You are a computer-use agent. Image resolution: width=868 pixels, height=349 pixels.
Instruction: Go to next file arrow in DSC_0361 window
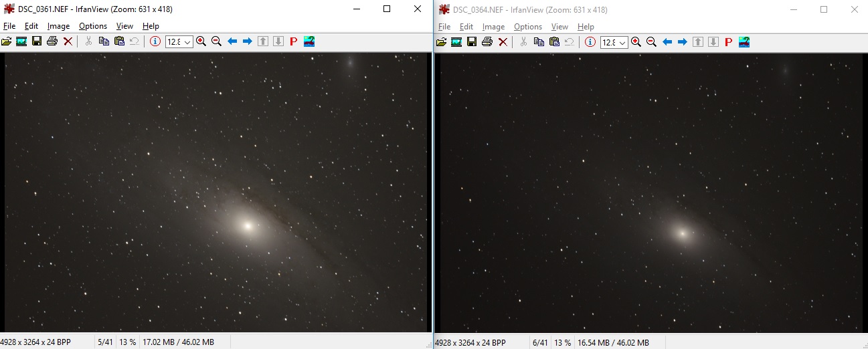point(248,41)
